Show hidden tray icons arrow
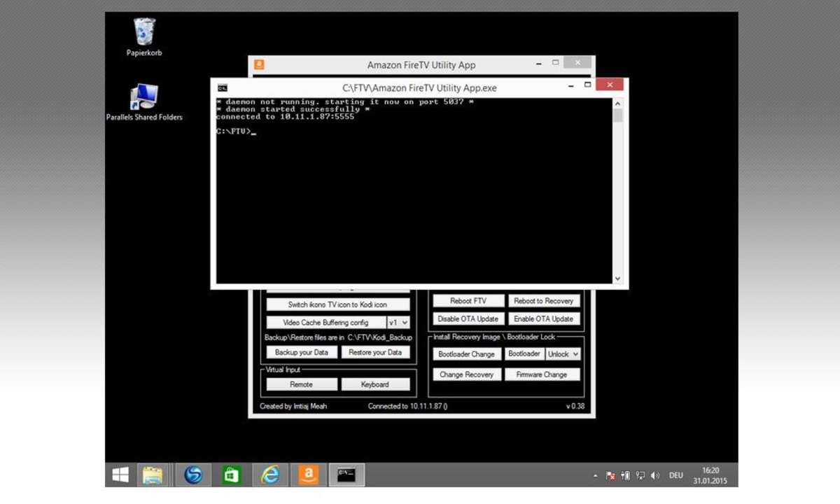 point(596,476)
